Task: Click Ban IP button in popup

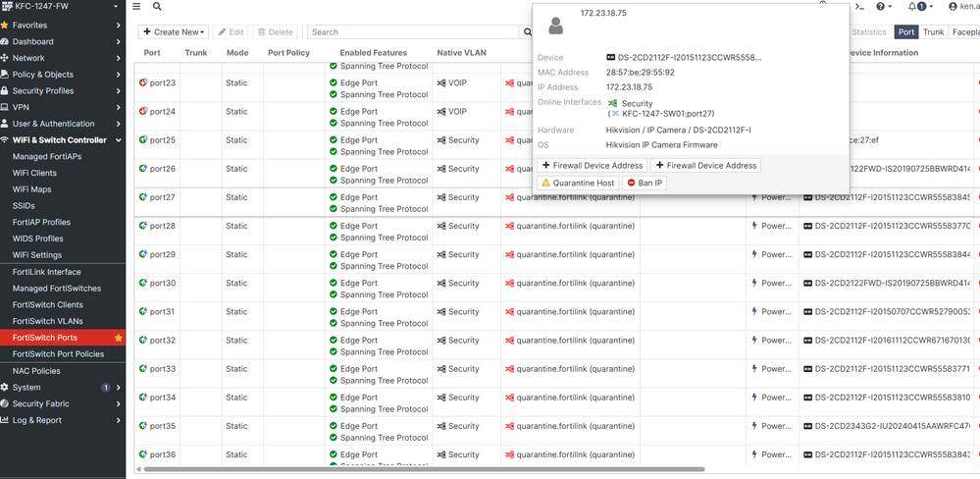Action: [645, 184]
